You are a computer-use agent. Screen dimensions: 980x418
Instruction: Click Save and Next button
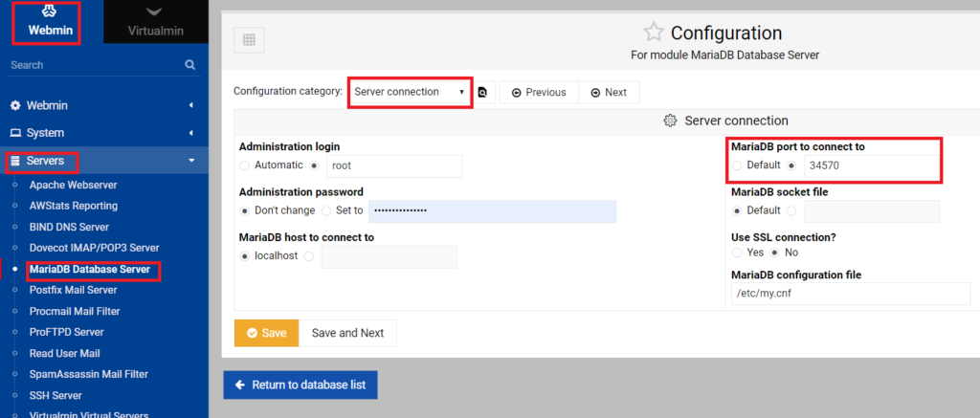(x=347, y=333)
